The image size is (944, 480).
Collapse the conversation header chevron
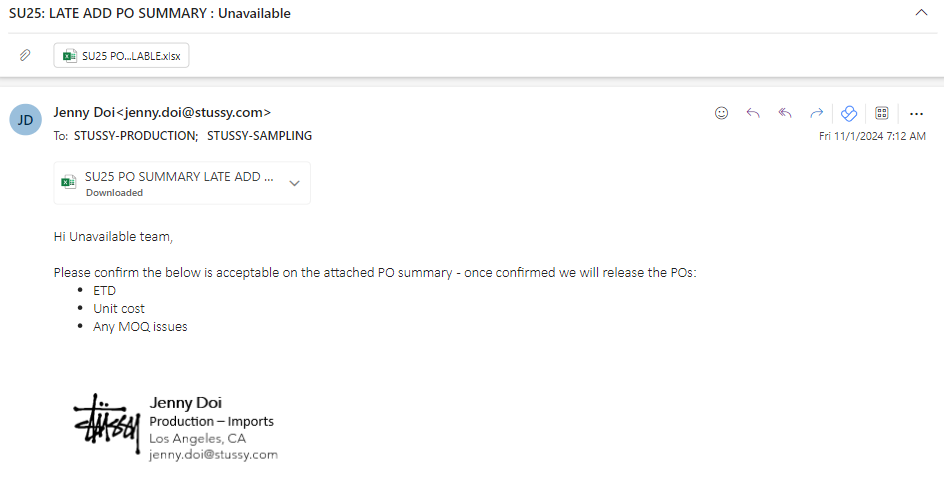[921, 13]
